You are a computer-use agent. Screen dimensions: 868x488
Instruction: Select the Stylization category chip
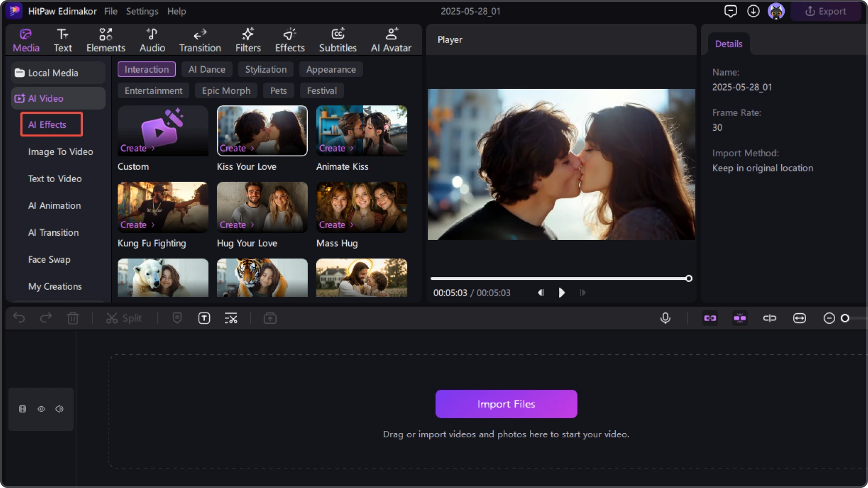point(265,69)
